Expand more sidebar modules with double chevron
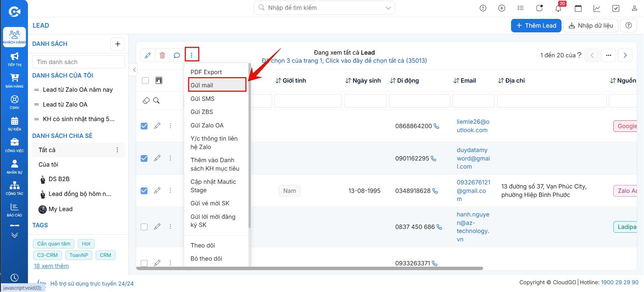The width and height of the screenshot is (644, 292). 14,235
